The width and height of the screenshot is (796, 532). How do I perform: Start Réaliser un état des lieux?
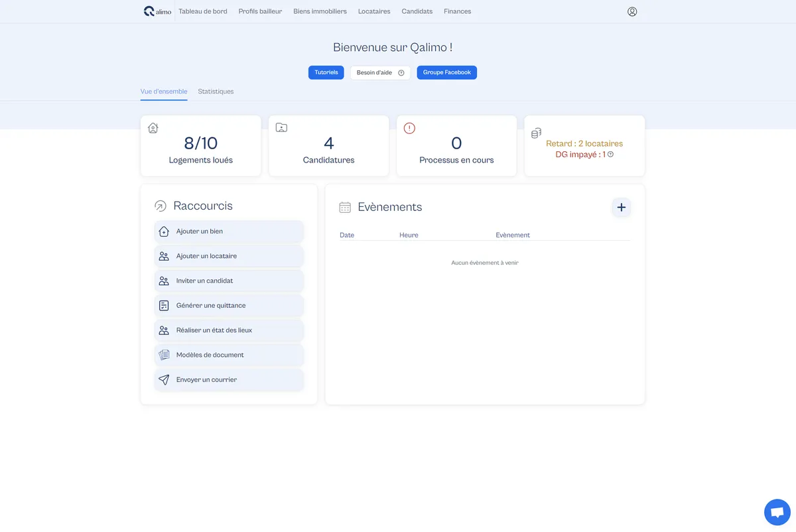tap(229, 330)
